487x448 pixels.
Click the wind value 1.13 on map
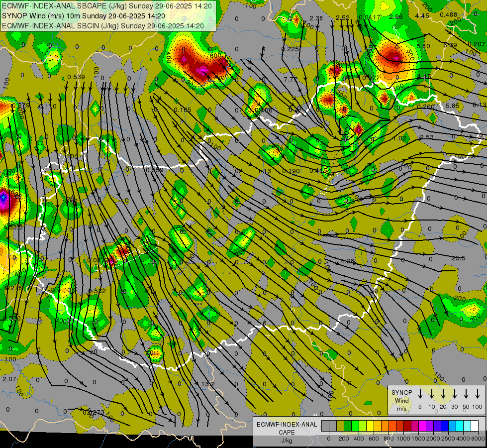click(x=264, y=171)
